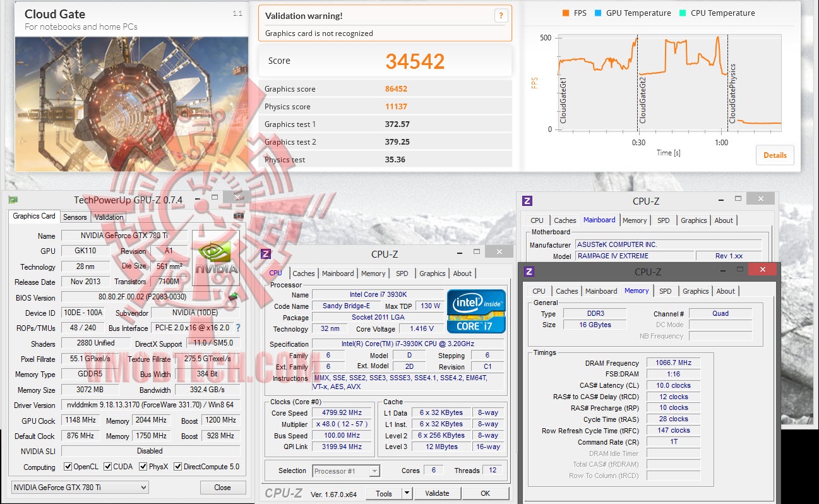This screenshot has height=504, width=819.
Task: Click the GPU Name field in GPU-Z
Action: coord(124,236)
